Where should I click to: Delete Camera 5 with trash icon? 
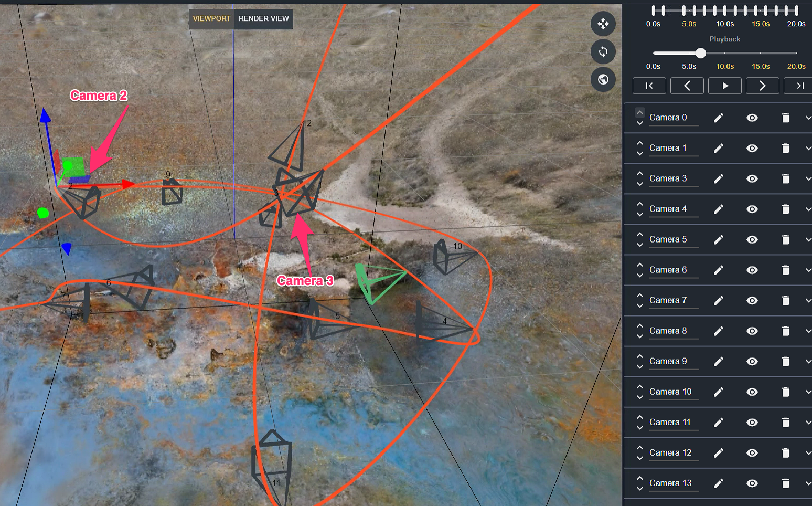(786, 239)
